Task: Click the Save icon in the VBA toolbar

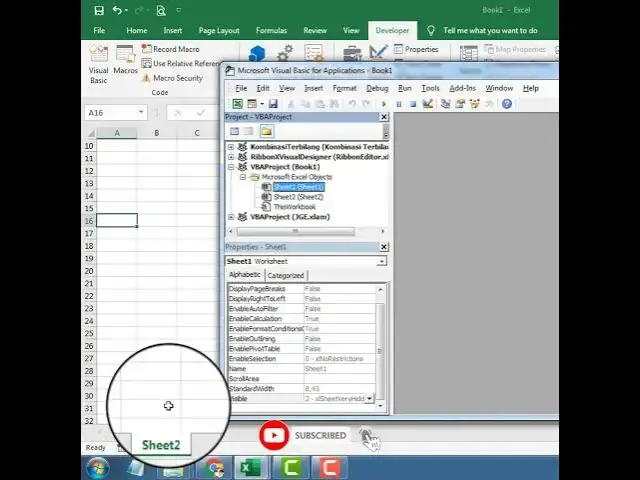Action: point(273,104)
